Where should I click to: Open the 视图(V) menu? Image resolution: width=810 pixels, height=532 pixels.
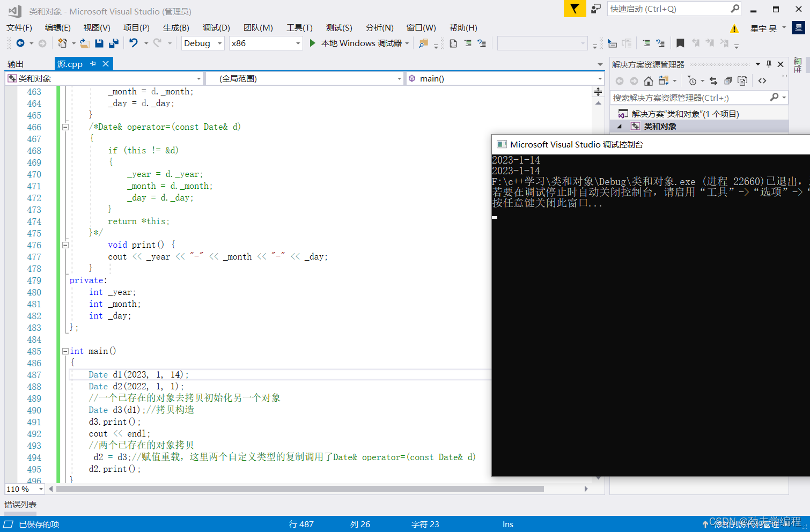click(x=97, y=28)
